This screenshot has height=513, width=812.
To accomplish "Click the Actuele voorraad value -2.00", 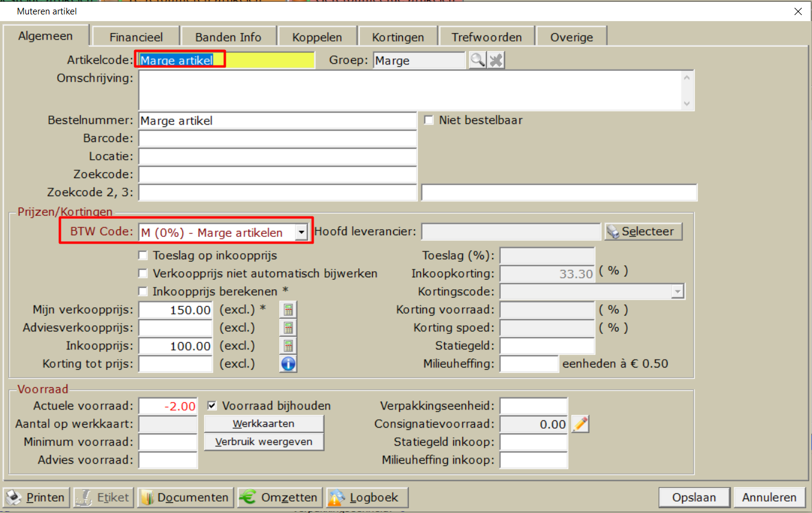I will coord(168,406).
